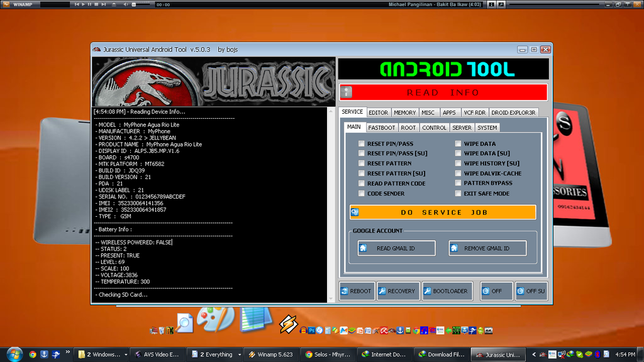Switch to AVS Video Editor taskbar button

pyautogui.click(x=157, y=354)
